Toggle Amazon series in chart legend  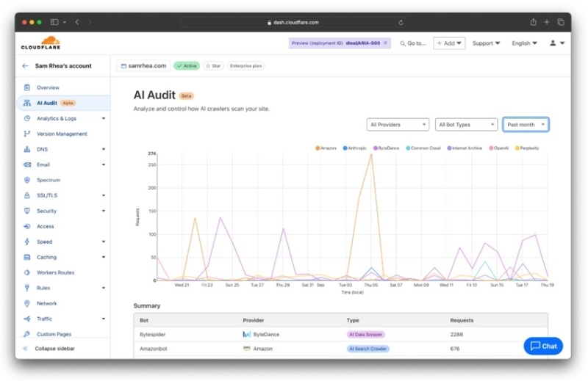click(x=326, y=148)
